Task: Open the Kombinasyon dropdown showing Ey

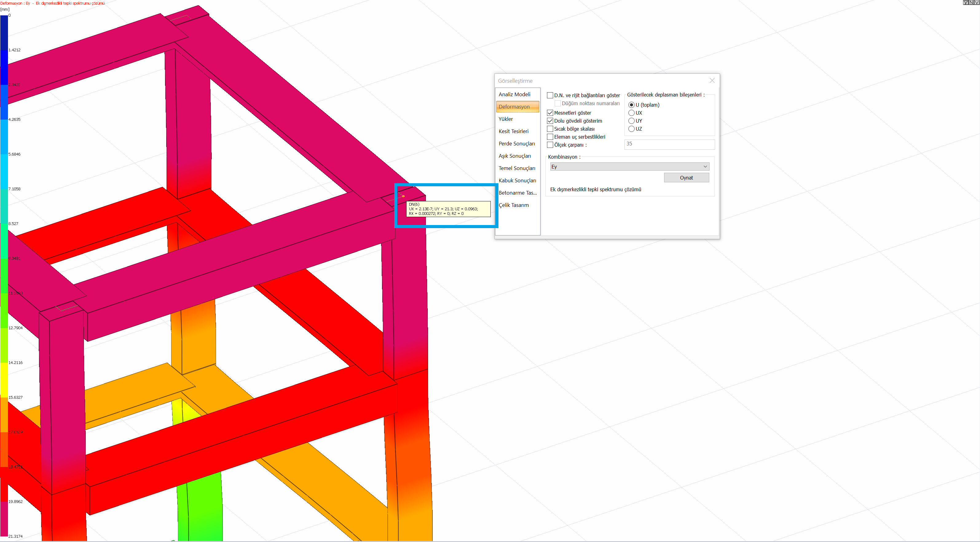Action: coord(630,166)
